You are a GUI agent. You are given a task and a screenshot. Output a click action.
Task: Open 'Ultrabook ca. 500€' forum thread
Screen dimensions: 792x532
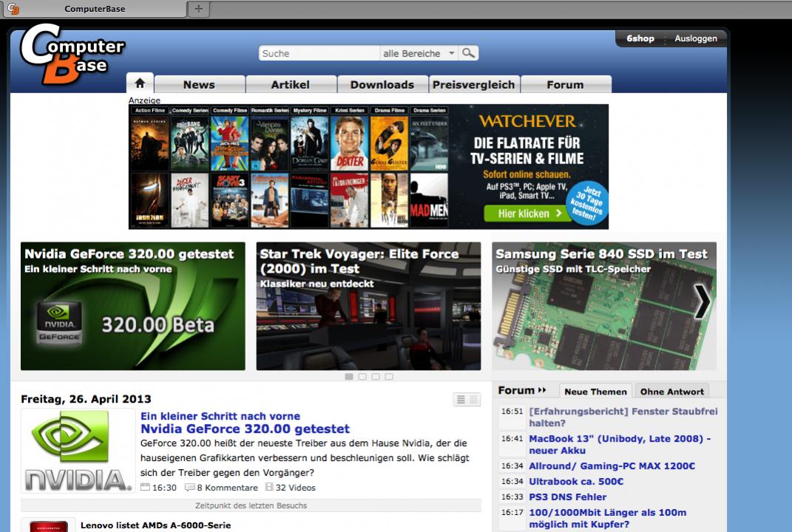(576, 482)
